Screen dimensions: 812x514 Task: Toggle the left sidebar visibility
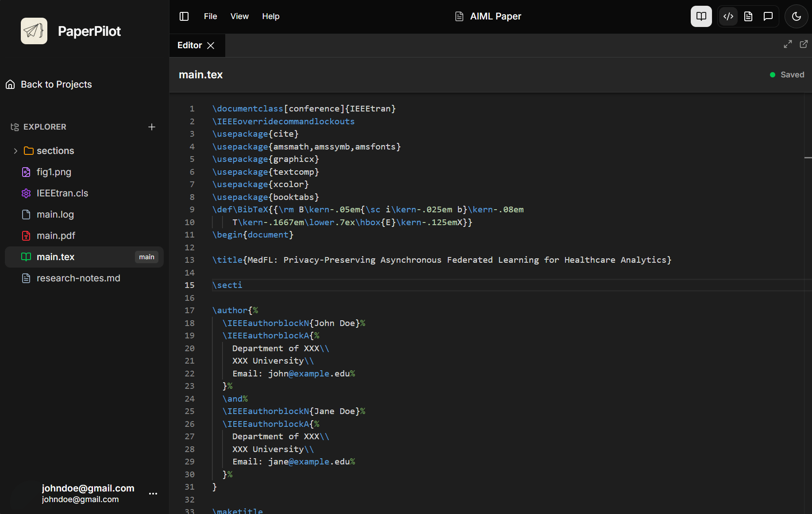pos(184,16)
